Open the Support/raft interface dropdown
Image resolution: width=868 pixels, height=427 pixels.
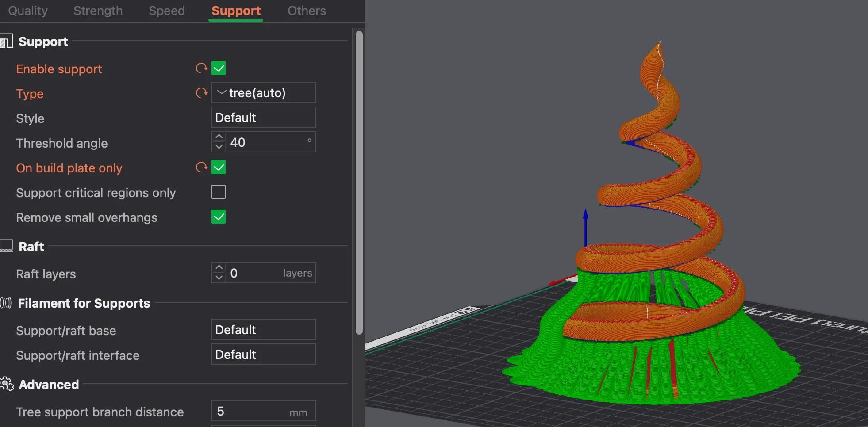263,355
